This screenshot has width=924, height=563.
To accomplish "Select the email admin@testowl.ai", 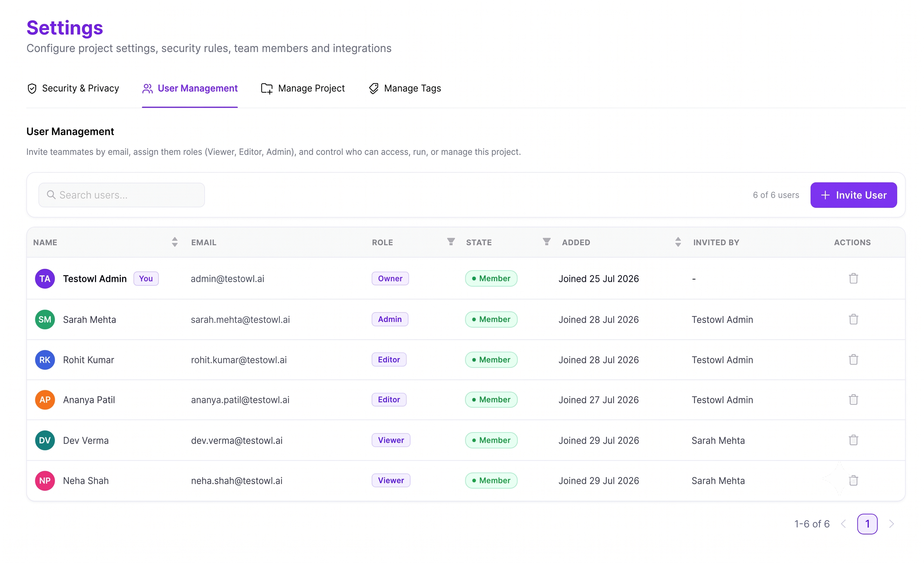I will [x=227, y=279].
